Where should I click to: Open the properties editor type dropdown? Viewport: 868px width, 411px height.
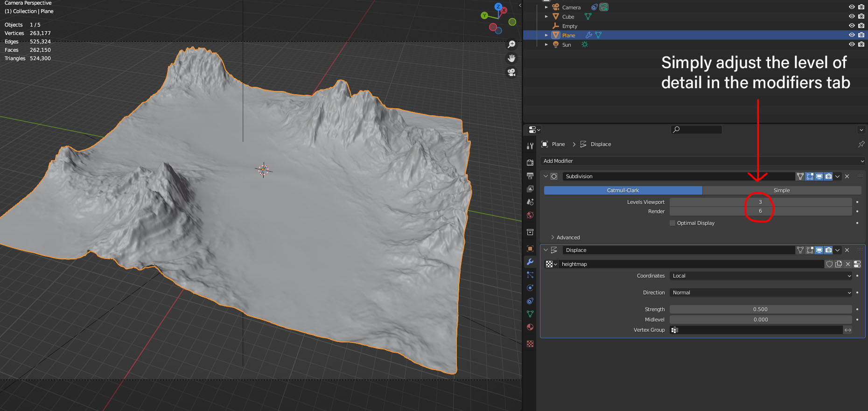point(534,130)
